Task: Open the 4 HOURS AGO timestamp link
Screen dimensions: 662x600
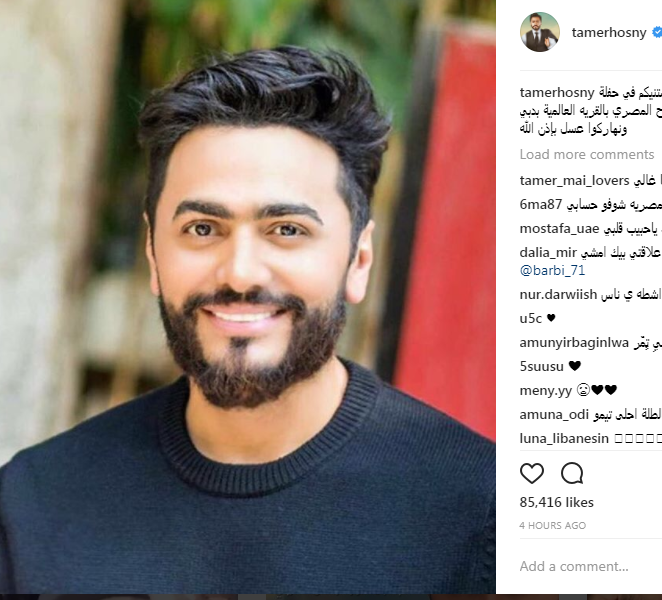Action: [552, 526]
